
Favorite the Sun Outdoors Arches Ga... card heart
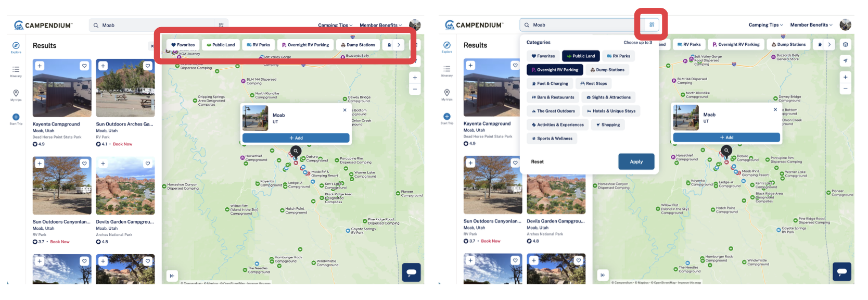pos(148,66)
